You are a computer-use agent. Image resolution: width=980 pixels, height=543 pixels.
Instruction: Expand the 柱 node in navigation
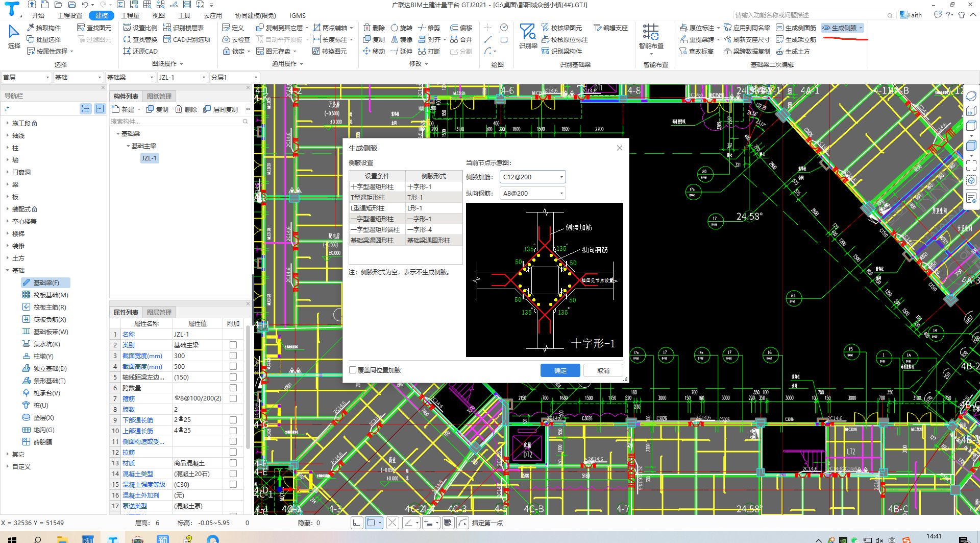click(x=8, y=148)
